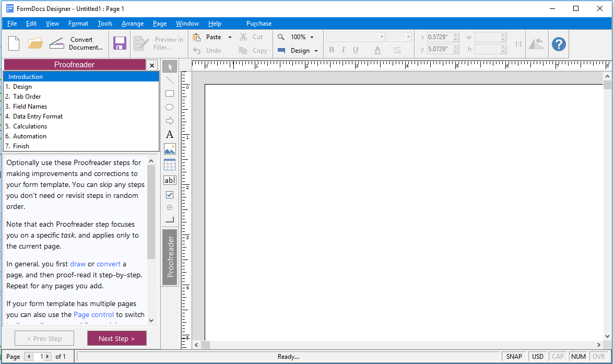Toggle Italic formatting

click(x=343, y=50)
